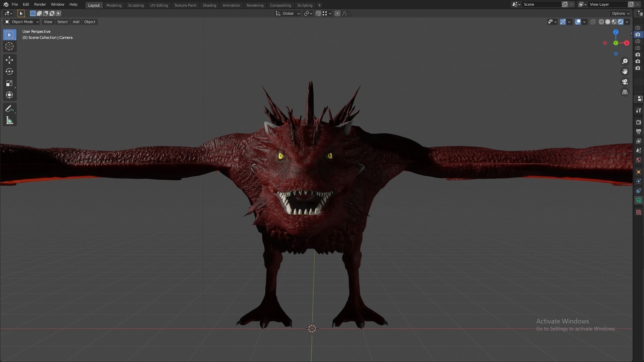Open the Output properties tab
644x362 pixels.
639,132
